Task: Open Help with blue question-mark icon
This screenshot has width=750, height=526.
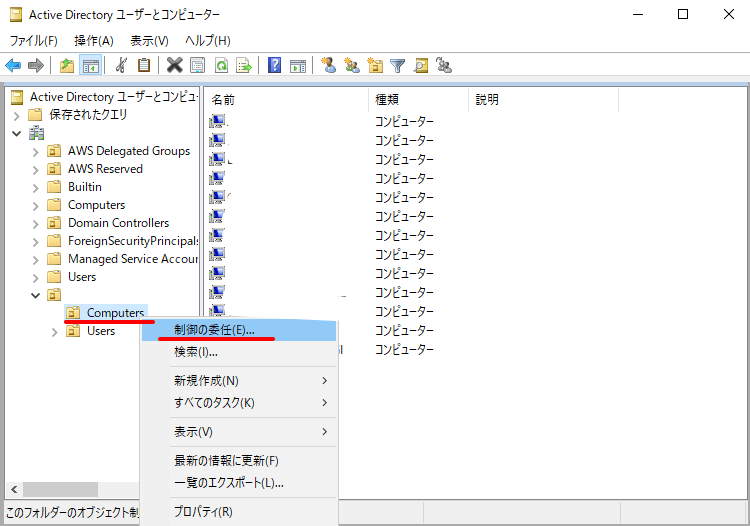Action: 275,65
